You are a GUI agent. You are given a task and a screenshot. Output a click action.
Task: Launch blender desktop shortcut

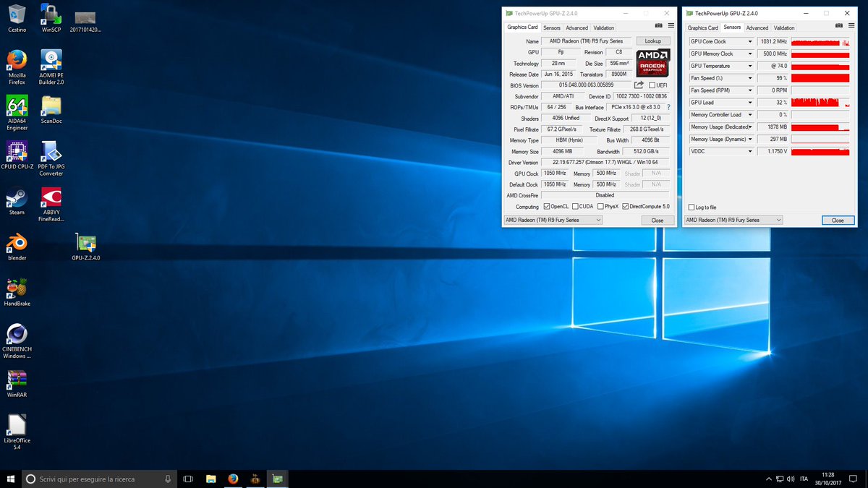click(17, 247)
